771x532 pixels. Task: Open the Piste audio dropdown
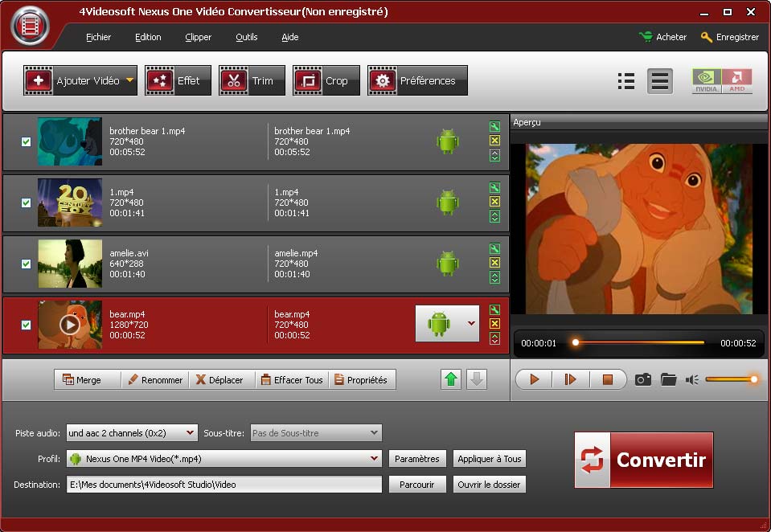tap(190, 433)
